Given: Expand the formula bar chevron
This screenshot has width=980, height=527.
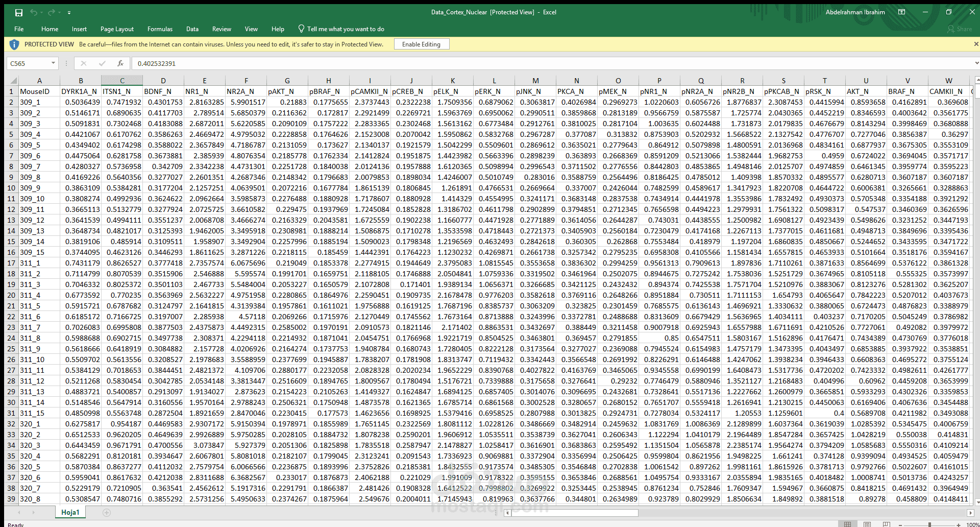Looking at the screenshot, I should [x=976, y=63].
